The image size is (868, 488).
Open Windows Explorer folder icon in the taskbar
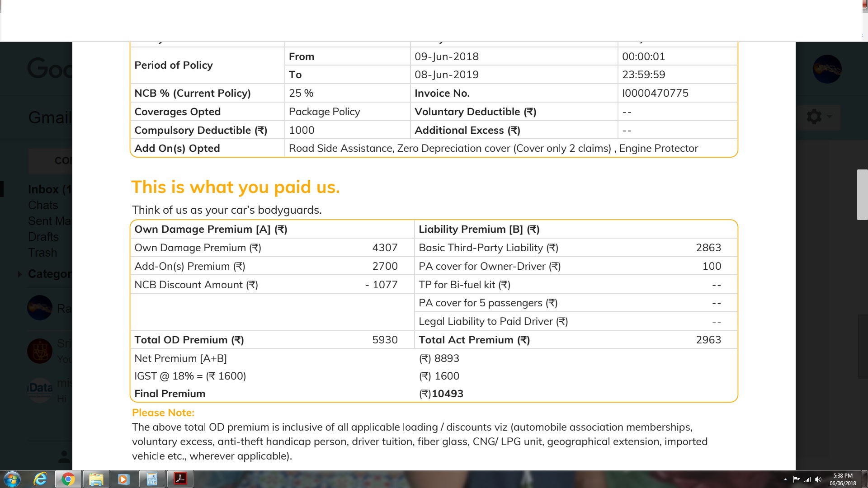click(x=96, y=479)
